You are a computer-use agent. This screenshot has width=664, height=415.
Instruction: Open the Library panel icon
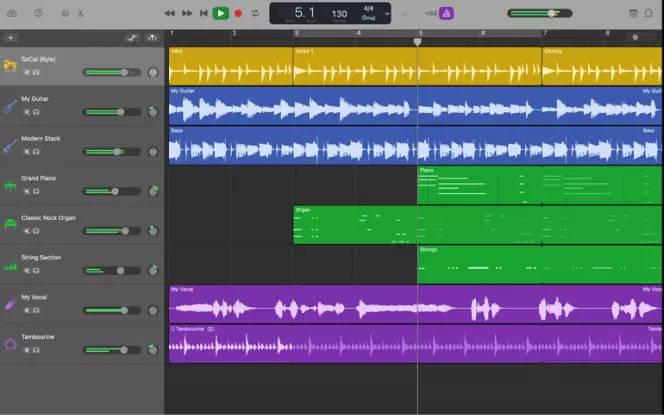[12, 13]
